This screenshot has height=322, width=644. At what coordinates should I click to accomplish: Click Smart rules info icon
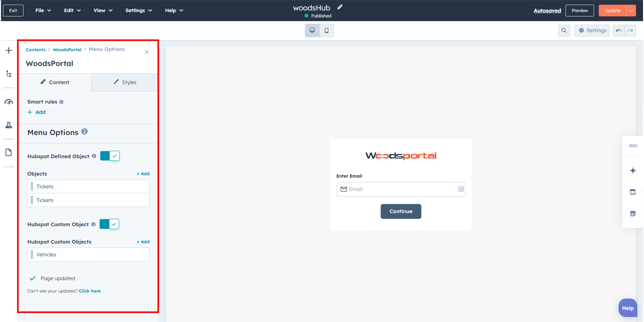pyautogui.click(x=61, y=102)
